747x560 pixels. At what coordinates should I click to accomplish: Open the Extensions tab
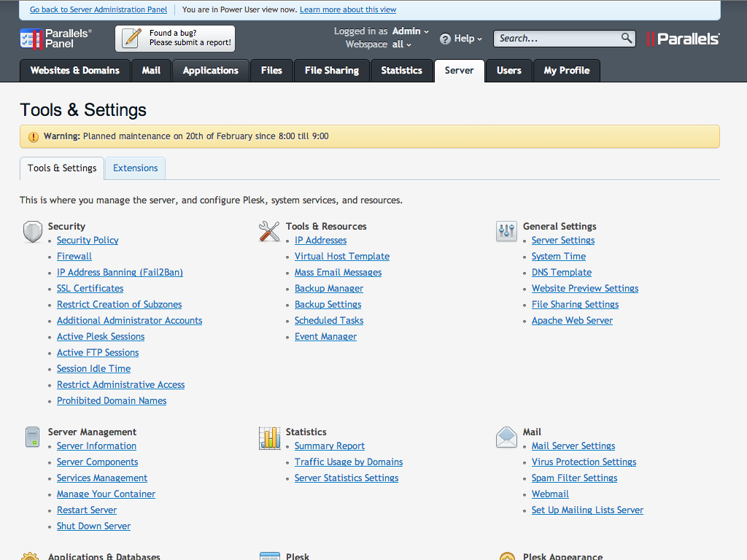[x=135, y=168]
